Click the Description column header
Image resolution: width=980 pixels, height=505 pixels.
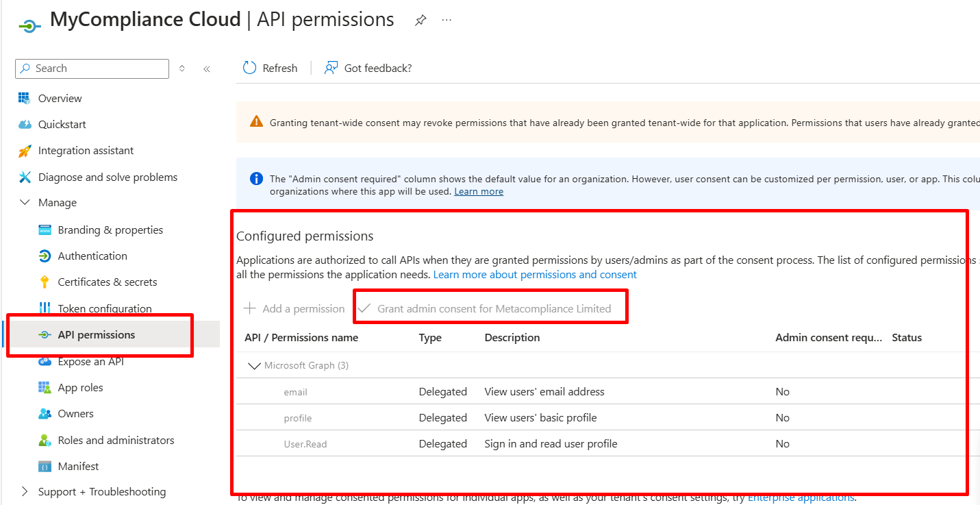512,337
